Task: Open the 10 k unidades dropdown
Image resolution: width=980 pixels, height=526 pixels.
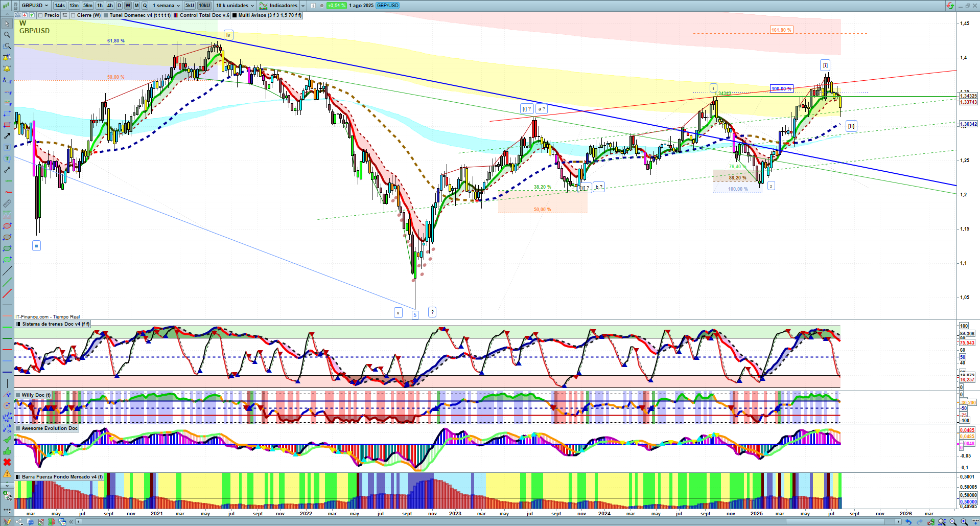Action: click(x=235, y=6)
